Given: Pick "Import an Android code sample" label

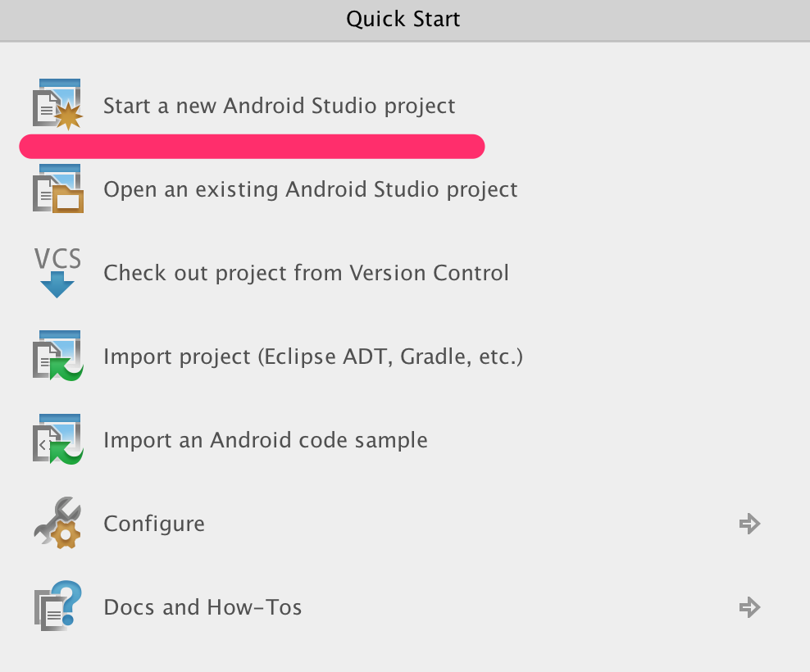Looking at the screenshot, I should coord(266,440).
